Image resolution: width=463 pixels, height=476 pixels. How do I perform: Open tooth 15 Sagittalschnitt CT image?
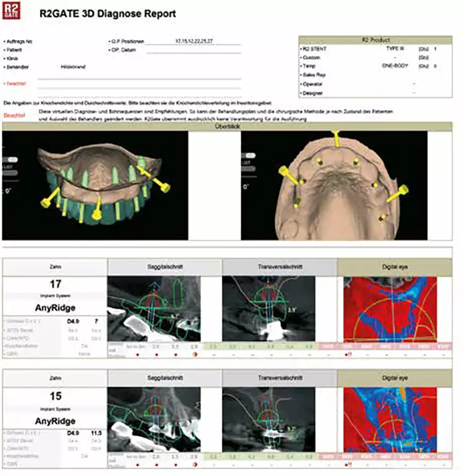(x=154, y=420)
